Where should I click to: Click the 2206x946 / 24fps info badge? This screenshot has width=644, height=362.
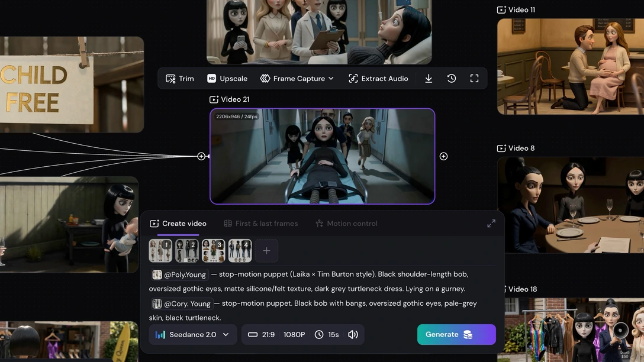click(237, 117)
